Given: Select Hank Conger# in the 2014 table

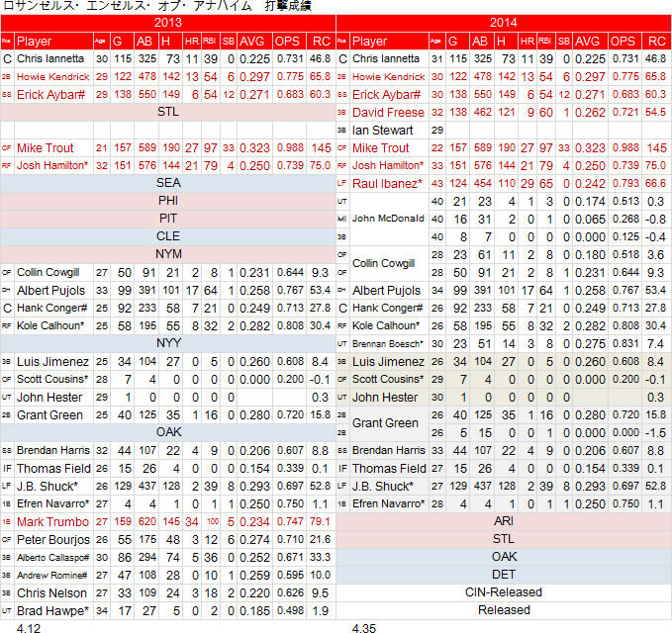Looking at the screenshot, I should (x=387, y=308).
